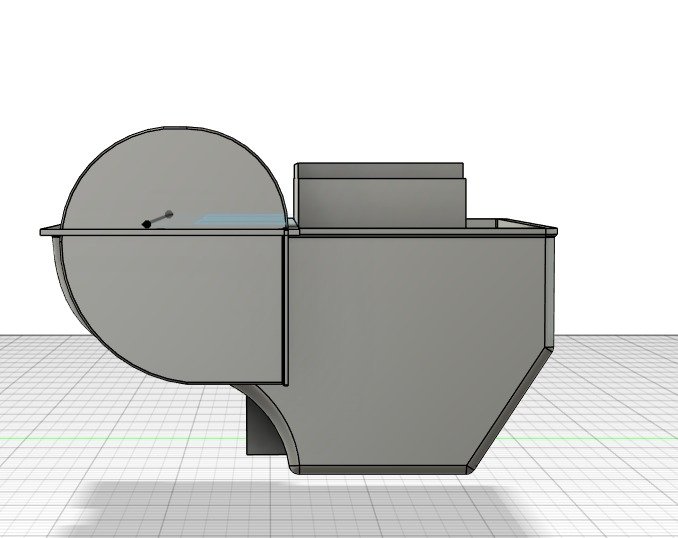Click the left flange lip end
This screenshot has height=538, width=678.
click(45, 232)
